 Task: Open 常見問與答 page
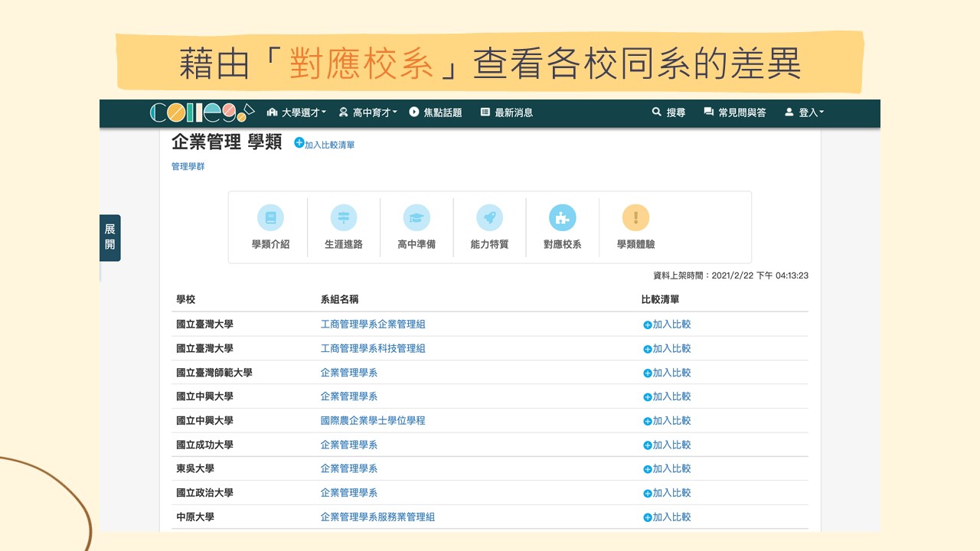click(735, 112)
